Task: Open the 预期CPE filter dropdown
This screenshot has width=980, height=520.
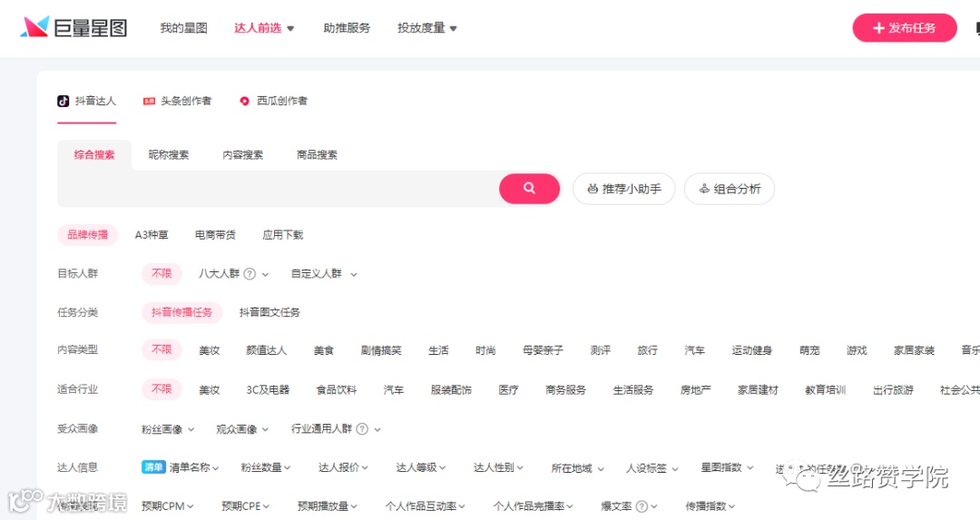Action: pos(245,506)
